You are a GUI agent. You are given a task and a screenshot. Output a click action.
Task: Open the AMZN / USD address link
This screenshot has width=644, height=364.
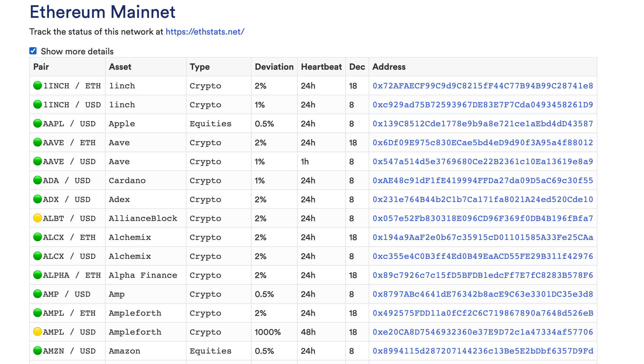pyautogui.click(x=483, y=351)
